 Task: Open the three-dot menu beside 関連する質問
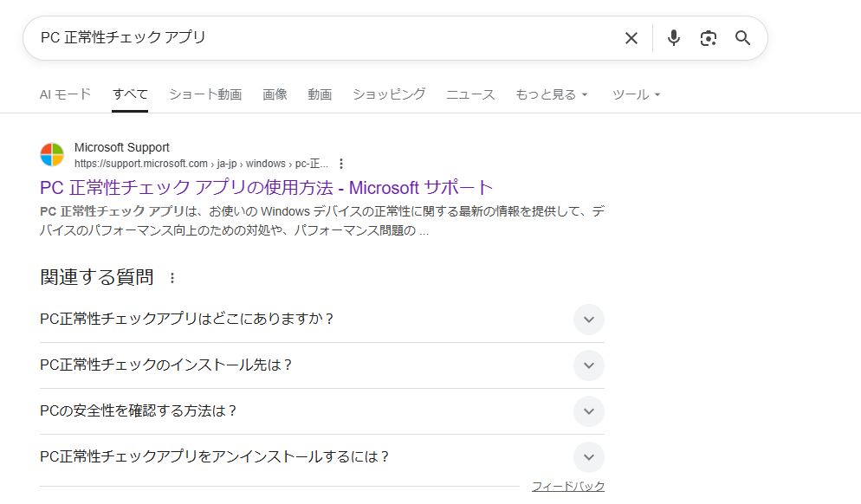click(172, 278)
